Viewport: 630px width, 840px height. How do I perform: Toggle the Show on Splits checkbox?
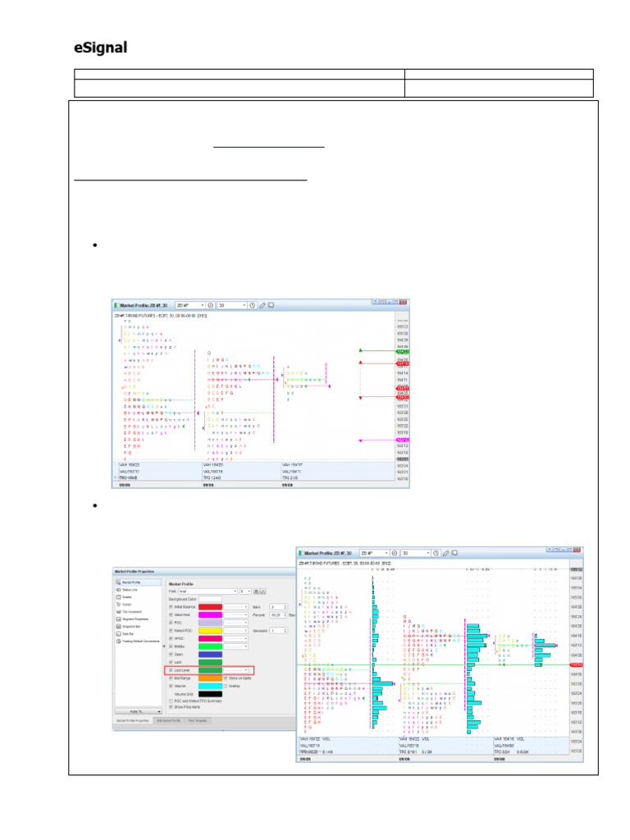tap(226, 678)
